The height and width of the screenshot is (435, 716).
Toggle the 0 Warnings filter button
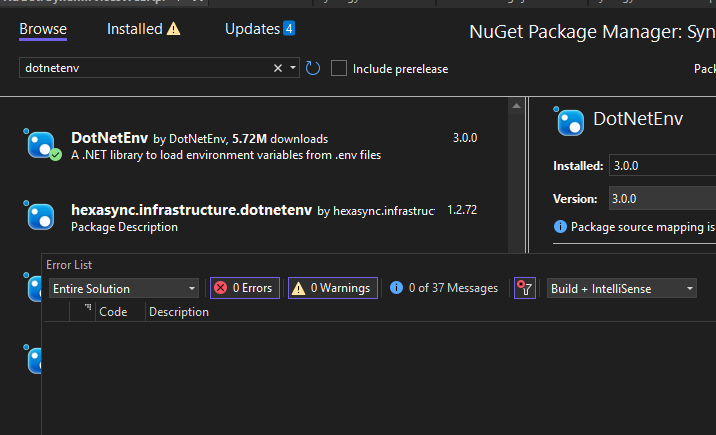click(x=332, y=288)
